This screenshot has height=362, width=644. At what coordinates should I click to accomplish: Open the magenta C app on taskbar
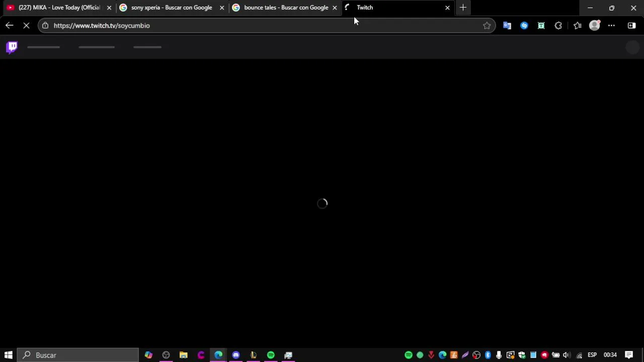pyautogui.click(x=201, y=355)
